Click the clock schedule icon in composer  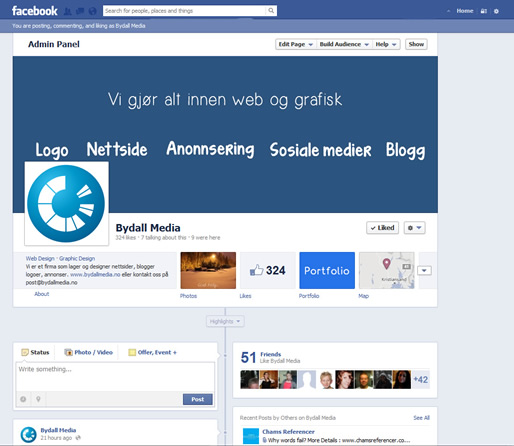point(23,399)
